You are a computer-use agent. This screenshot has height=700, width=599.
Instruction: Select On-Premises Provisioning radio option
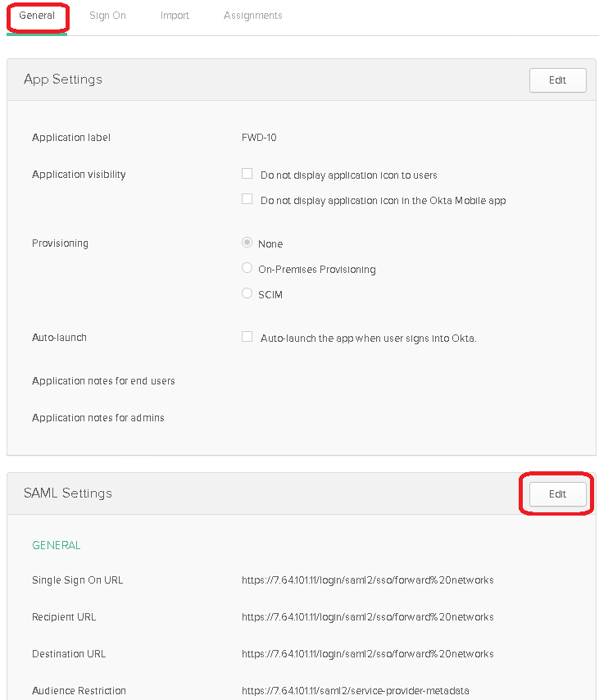(x=247, y=268)
